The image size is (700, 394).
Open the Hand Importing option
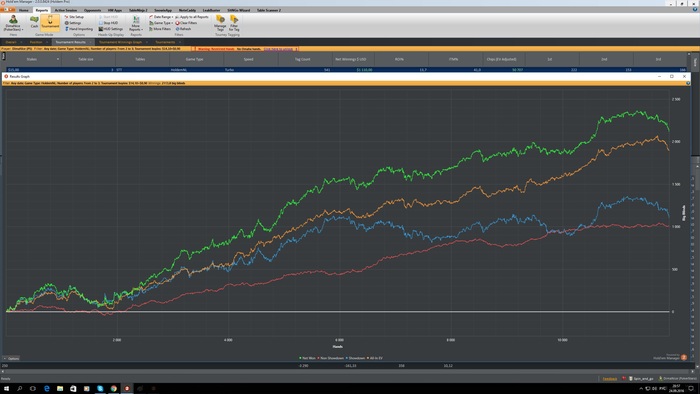tap(79, 29)
